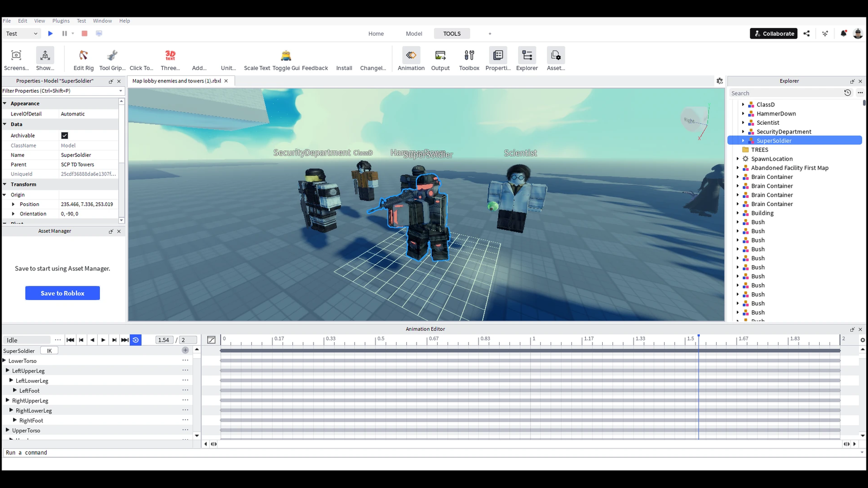The image size is (868, 488).
Task: Open the Test mode dropdown
Action: click(x=22, y=34)
